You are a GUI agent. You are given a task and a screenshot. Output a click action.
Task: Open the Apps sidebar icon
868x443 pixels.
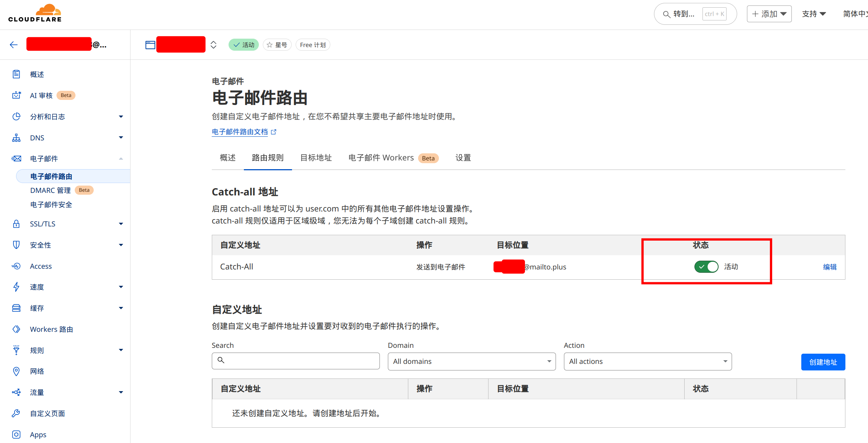click(x=16, y=434)
